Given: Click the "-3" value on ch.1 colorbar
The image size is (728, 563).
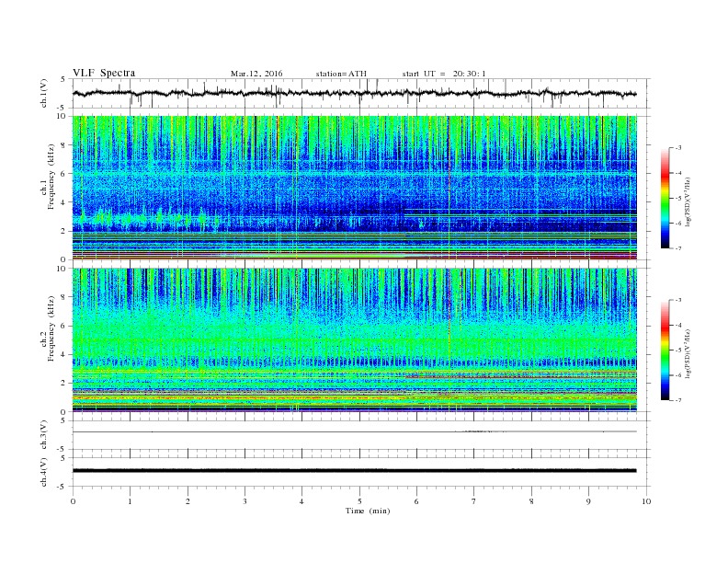Looking at the screenshot, I should point(677,148).
